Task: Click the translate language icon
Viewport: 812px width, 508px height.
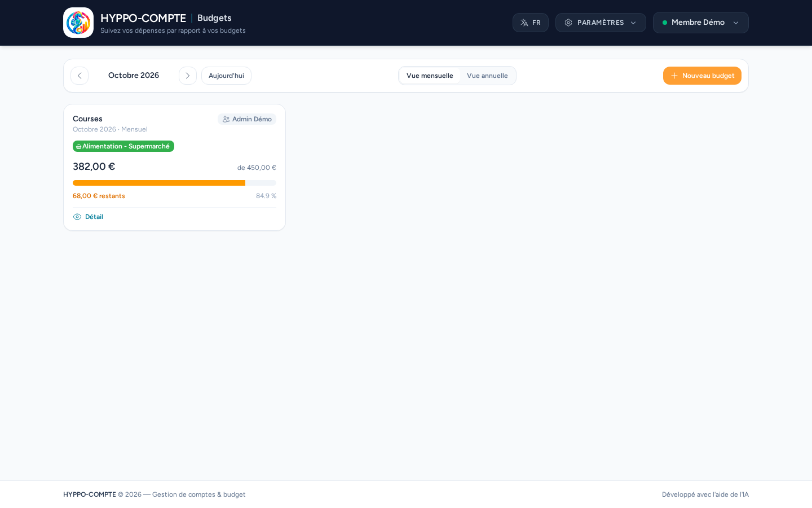Action: (x=524, y=23)
